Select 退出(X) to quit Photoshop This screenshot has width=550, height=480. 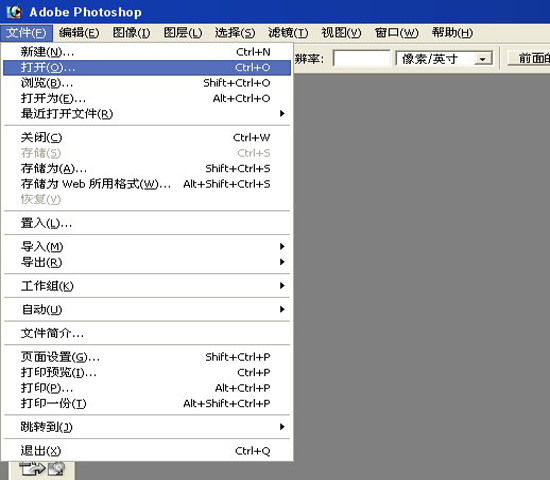147,451
